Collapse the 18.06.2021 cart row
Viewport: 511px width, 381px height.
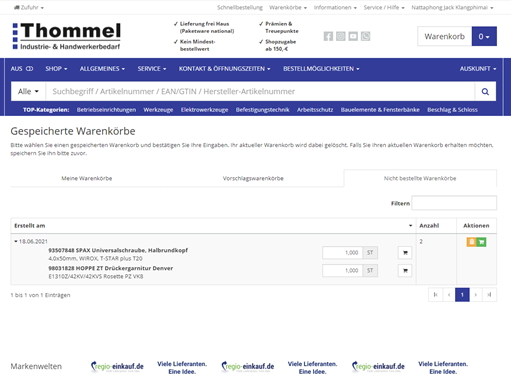click(x=16, y=241)
